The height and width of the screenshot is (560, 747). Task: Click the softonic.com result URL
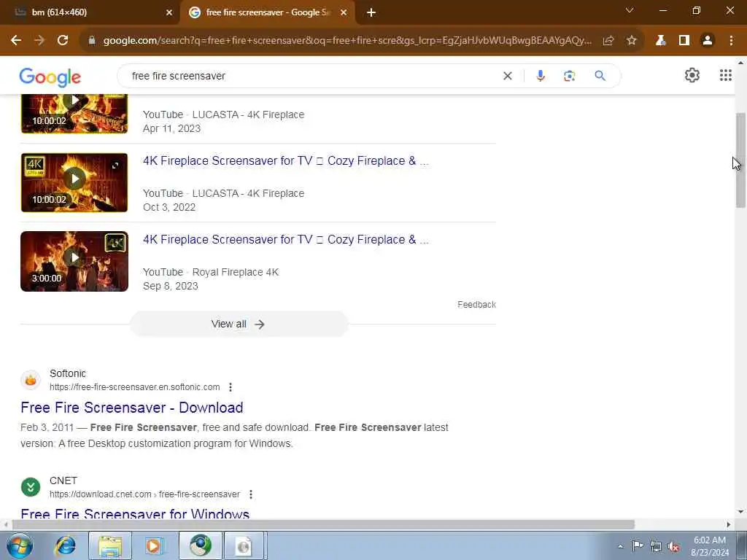click(x=135, y=387)
